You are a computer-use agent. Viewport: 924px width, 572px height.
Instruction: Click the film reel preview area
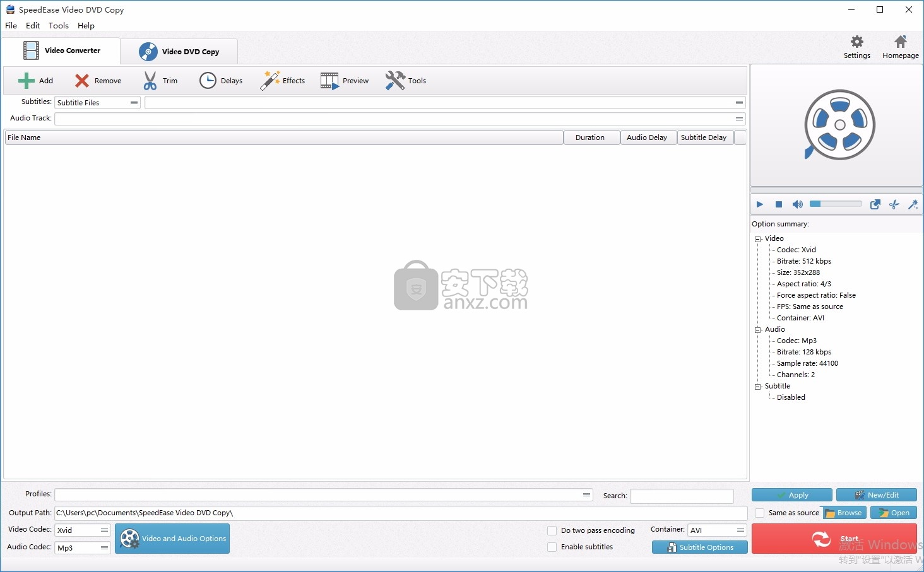point(836,125)
